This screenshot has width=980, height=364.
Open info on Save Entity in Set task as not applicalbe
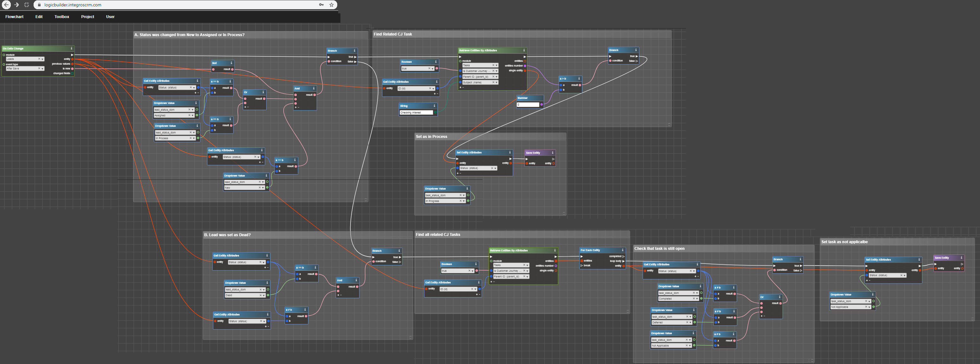point(961,258)
